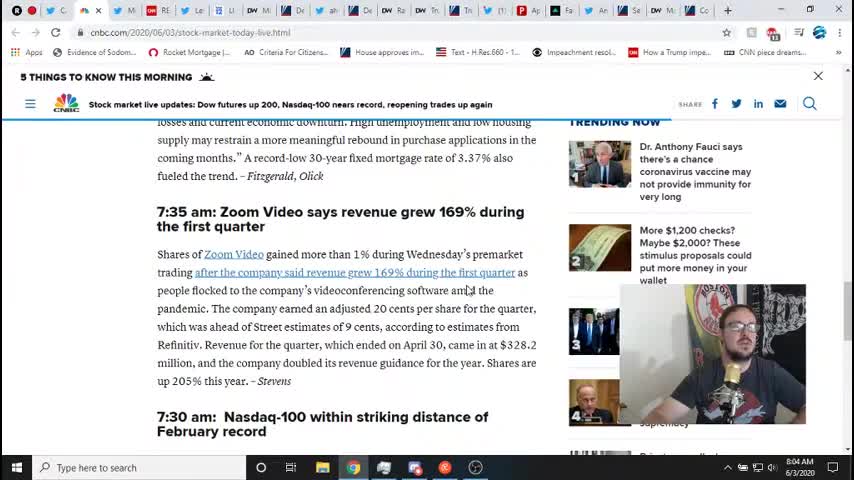Switch to the first Twitter tab
This screenshot has height=480, width=854.
tap(56, 10)
